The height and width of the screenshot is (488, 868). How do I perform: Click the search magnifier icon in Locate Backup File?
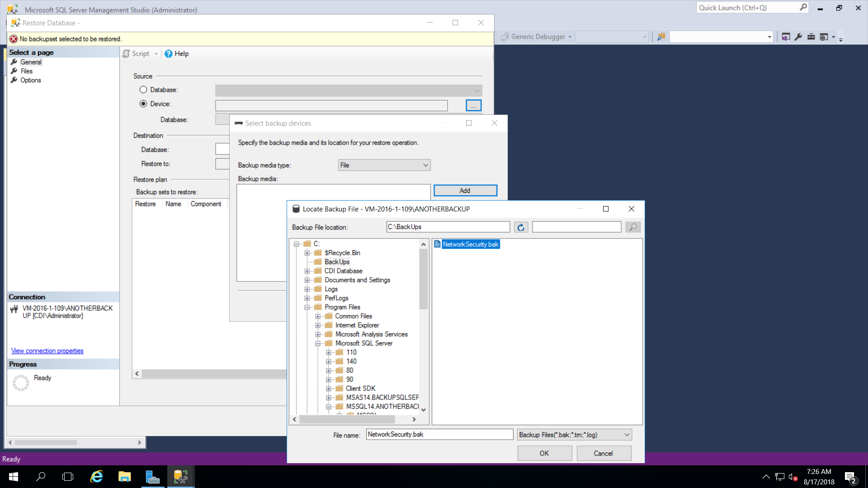[633, 227]
